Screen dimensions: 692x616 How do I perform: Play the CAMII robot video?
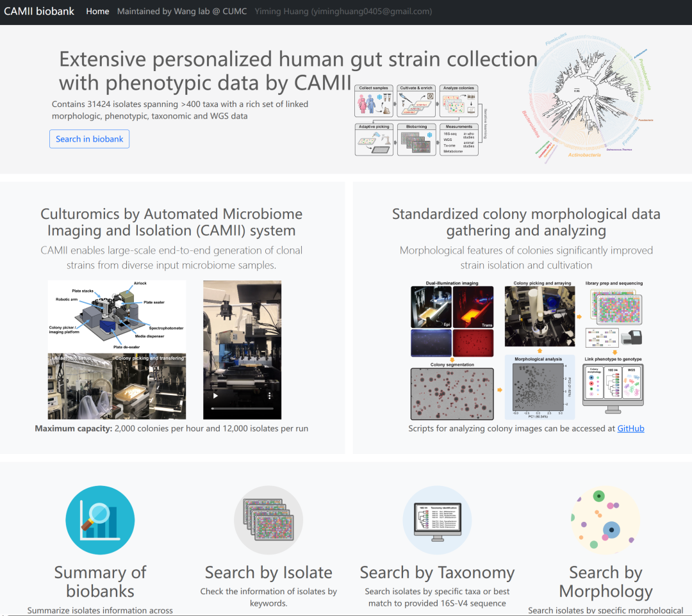click(215, 396)
